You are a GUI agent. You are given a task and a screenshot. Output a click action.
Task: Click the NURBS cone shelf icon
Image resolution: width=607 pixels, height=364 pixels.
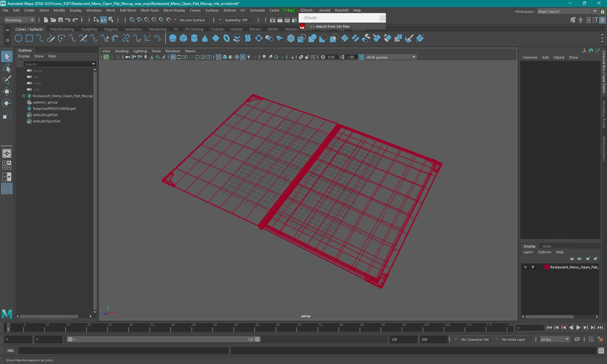coord(205,38)
